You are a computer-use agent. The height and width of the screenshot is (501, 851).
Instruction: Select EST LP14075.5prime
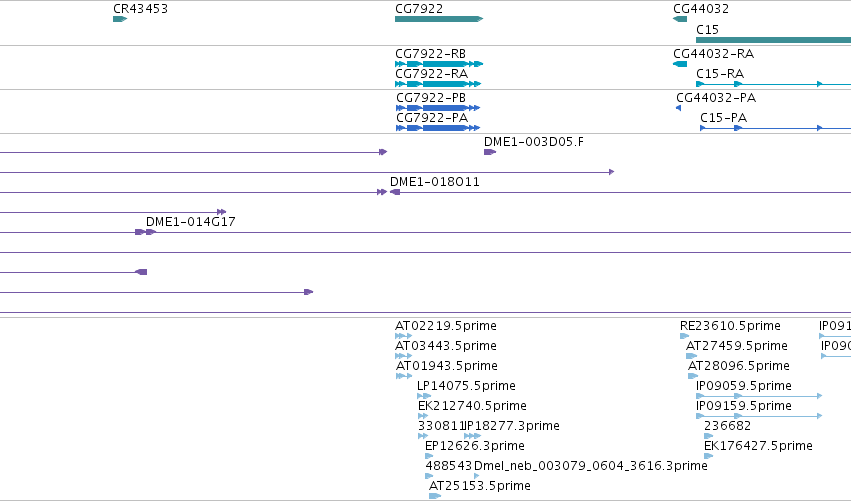click(x=424, y=396)
